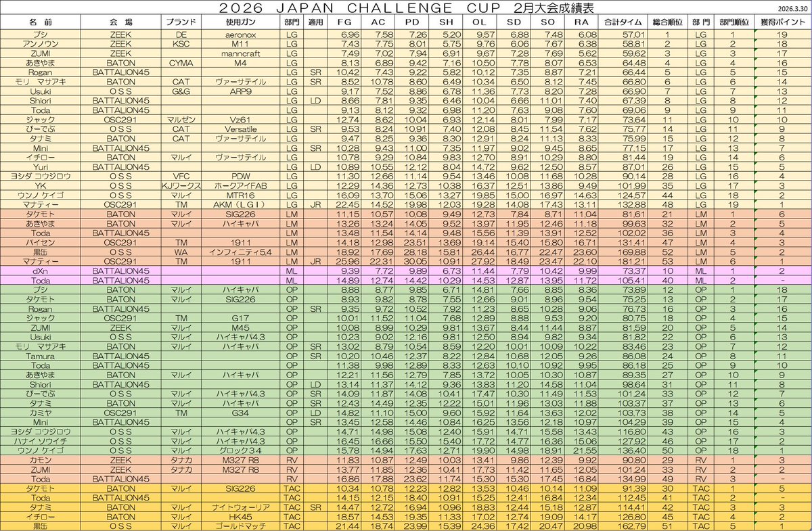812x531 pixels.
Task: Click the gun cell 'Versatile'
Action: pyautogui.click(x=242, y=128)
